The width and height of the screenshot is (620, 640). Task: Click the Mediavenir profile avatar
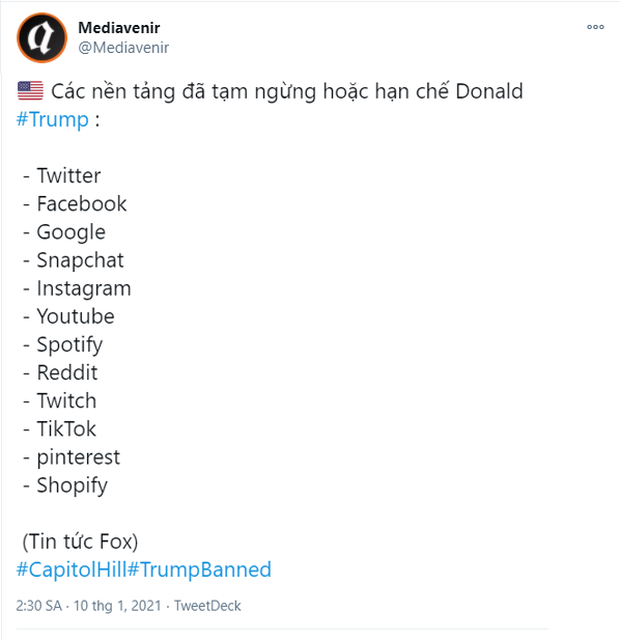pos(42,37)
